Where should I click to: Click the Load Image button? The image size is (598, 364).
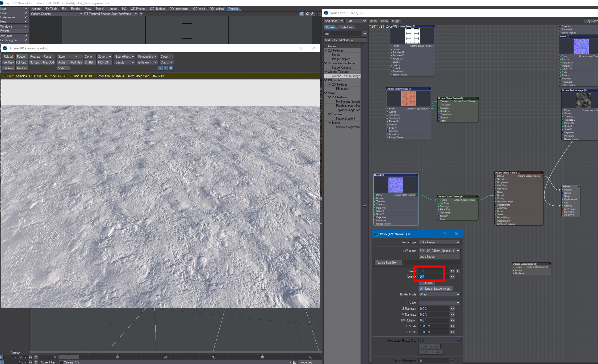click(x=439, y=257)
